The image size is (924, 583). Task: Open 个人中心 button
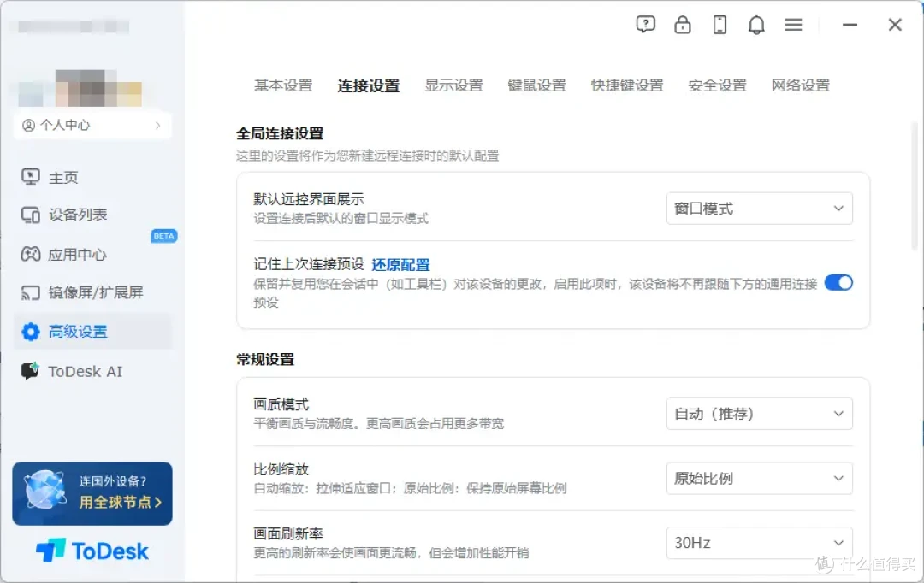coord(92,125)
